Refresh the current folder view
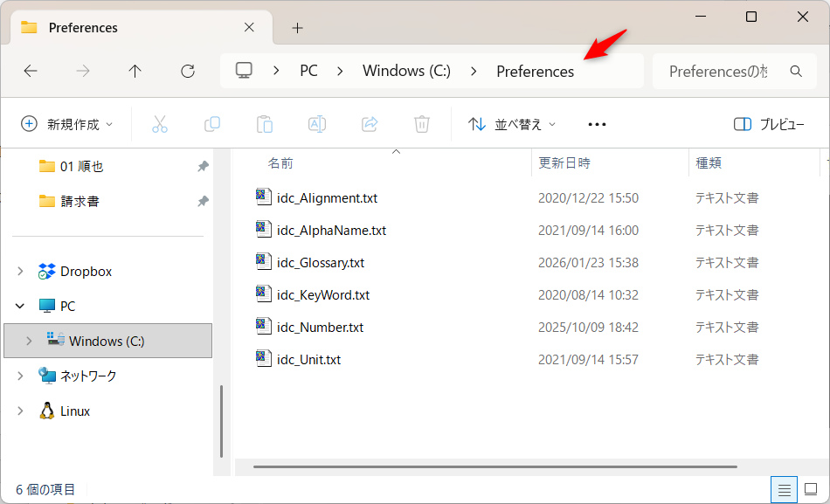Image resolution: width=830 pixels, height=504 pixels. coord(187,72)
